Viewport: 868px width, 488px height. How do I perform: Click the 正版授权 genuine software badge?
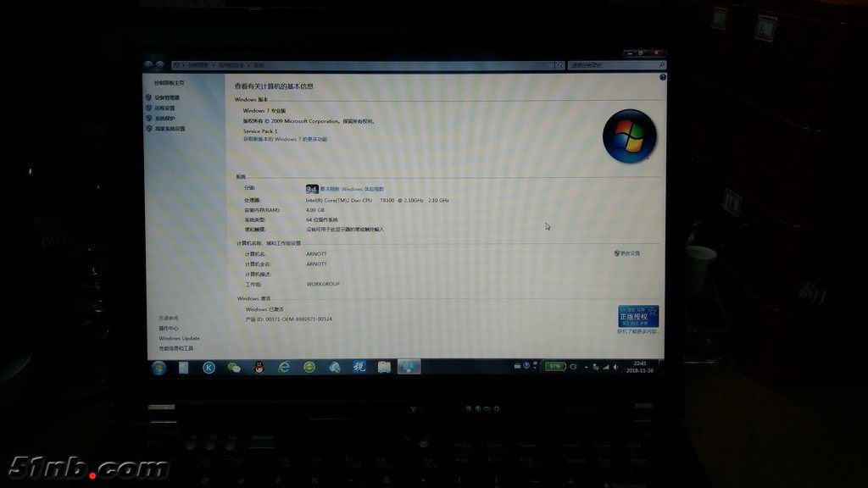[x=638, y=317]
